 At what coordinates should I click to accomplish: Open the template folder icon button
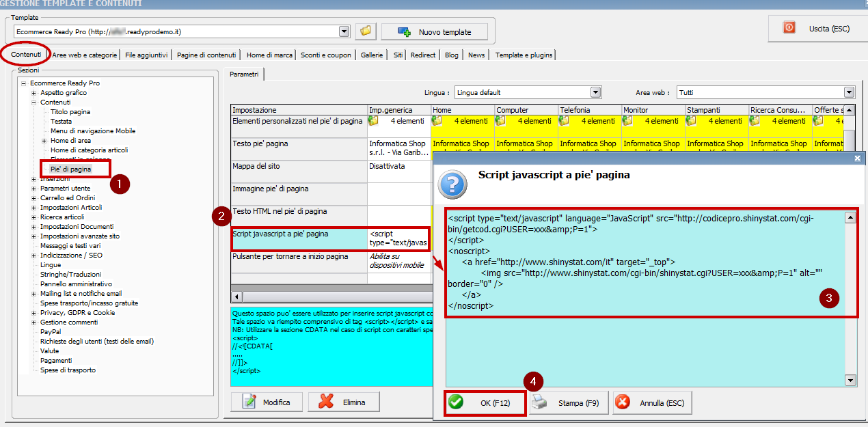pyautogui.click(x=366, y=31)
